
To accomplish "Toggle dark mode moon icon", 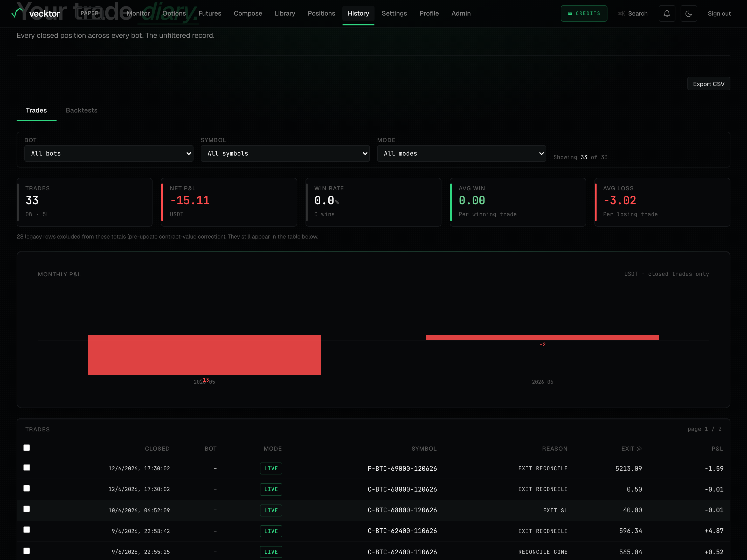I will [689, 13].
